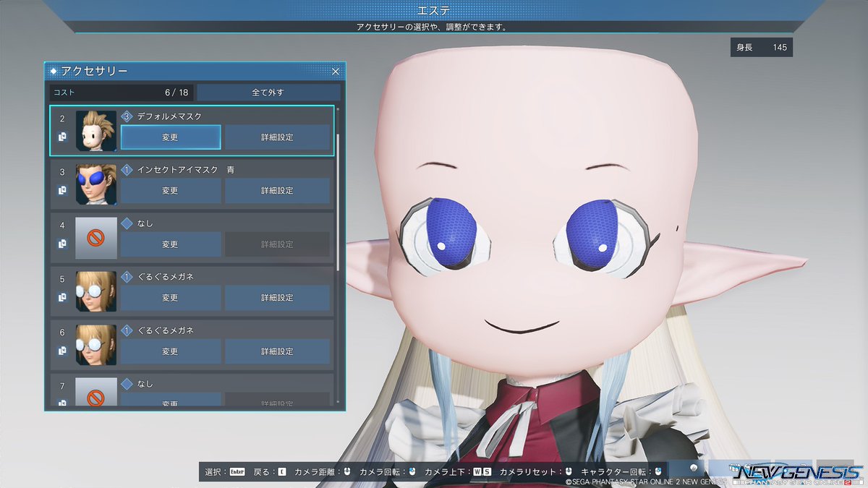Click the 戻る key hint
868x488 pixels.
click(270, 472)
